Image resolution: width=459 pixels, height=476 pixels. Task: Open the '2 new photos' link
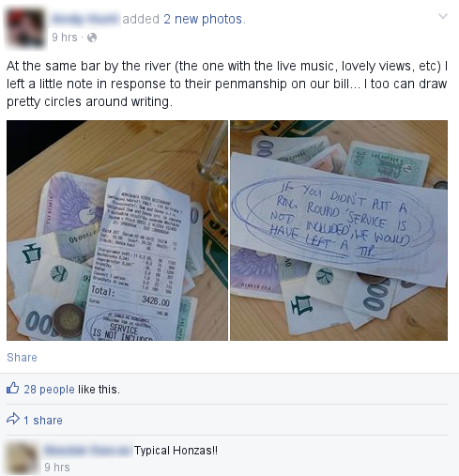[x=203, y=19]
